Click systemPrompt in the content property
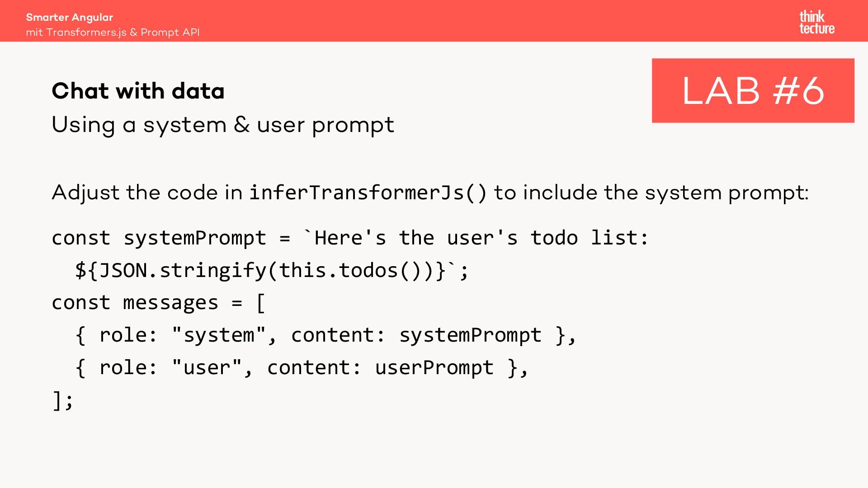This screenshot has height=488, width=868. [470, 335]
